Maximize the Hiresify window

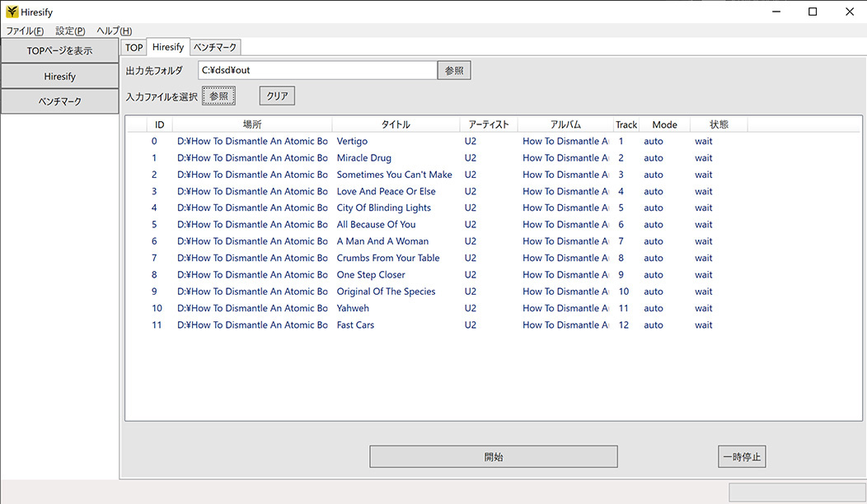point(813,12)
